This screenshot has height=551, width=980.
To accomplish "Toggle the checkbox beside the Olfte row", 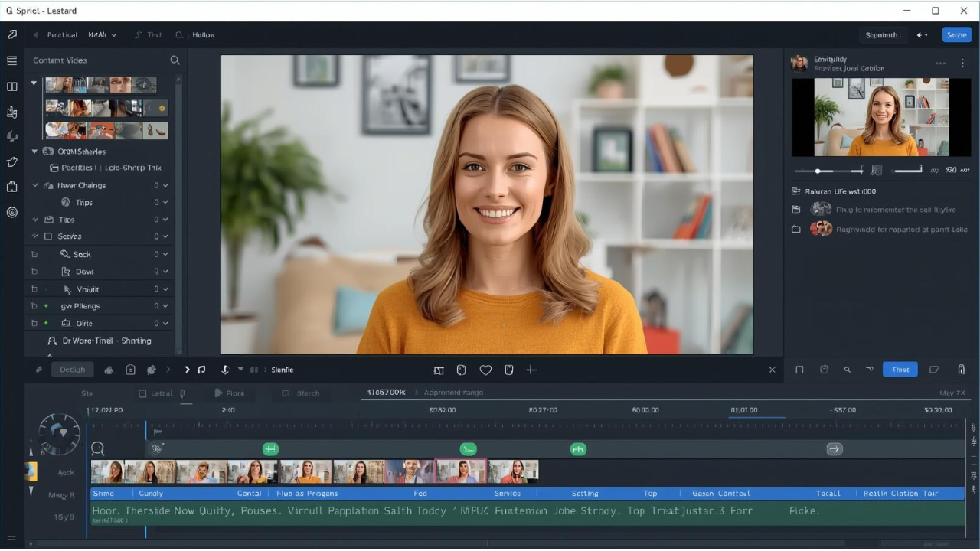I will 34,324.
